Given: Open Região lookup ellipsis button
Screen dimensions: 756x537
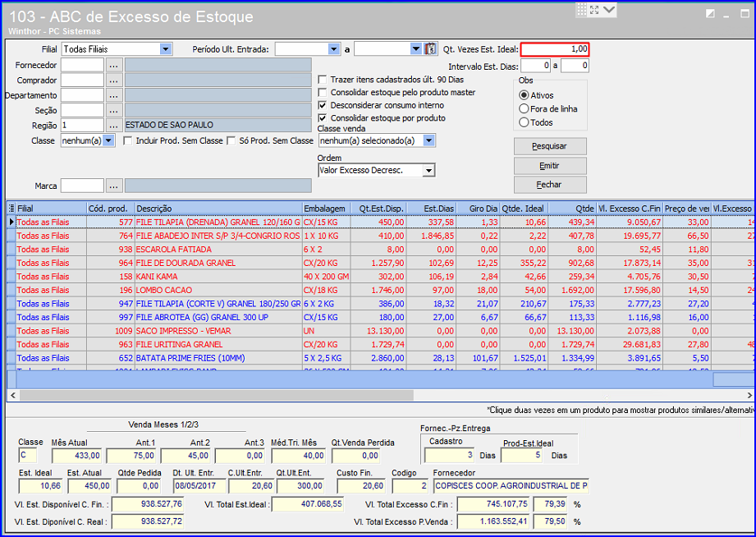Looking at the screenshot, I should point(113,126).
